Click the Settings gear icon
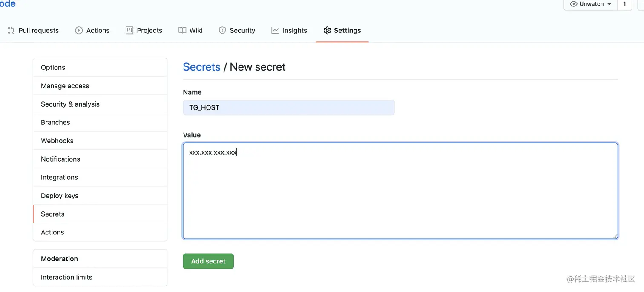This screenshot has height=292, width=644. 327,30
